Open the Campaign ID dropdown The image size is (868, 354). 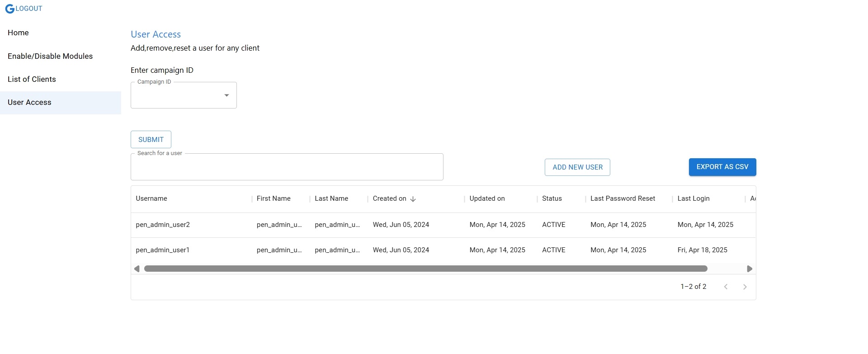pyautogui.click(x=226, y=95)
